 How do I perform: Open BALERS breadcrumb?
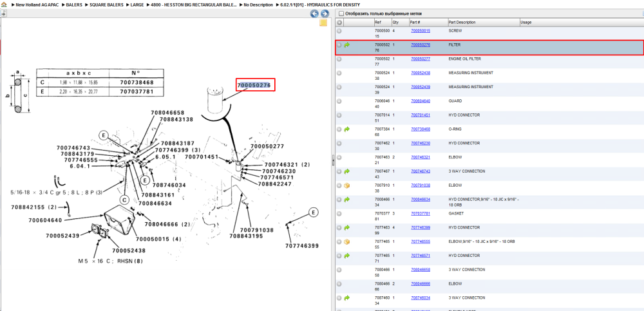[x=74, y=5]
